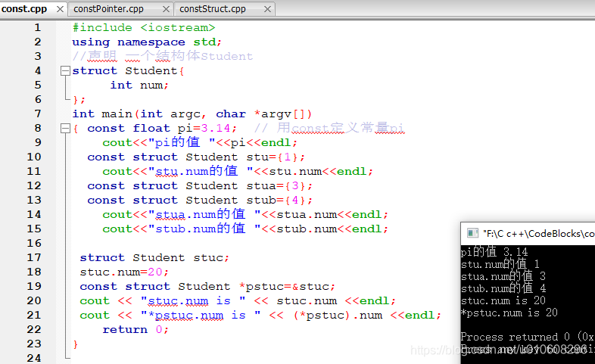
Task: Click the 'int num;' member declaration
Action: coord(139,85)
